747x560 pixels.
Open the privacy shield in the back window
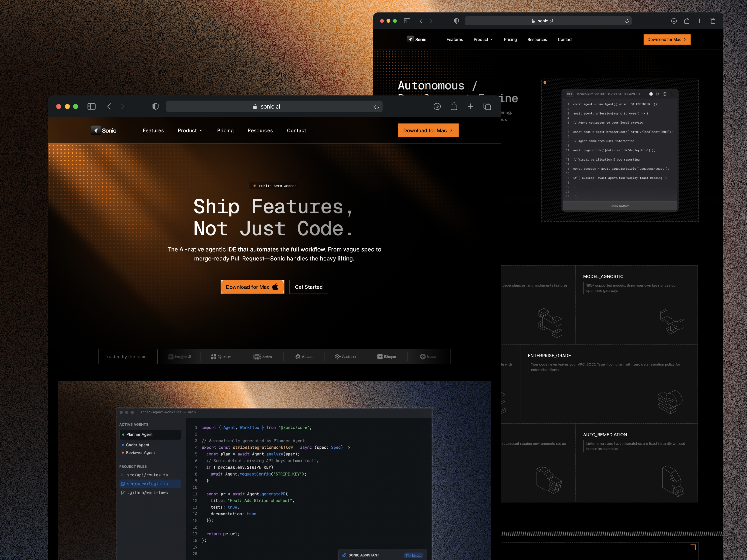(x=456, y=21)
